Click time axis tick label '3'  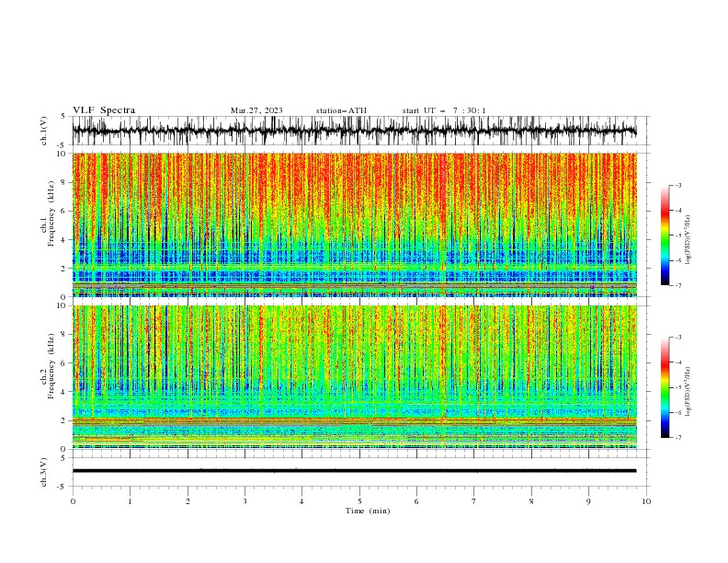pyautogui.click(x=245, y=501)
